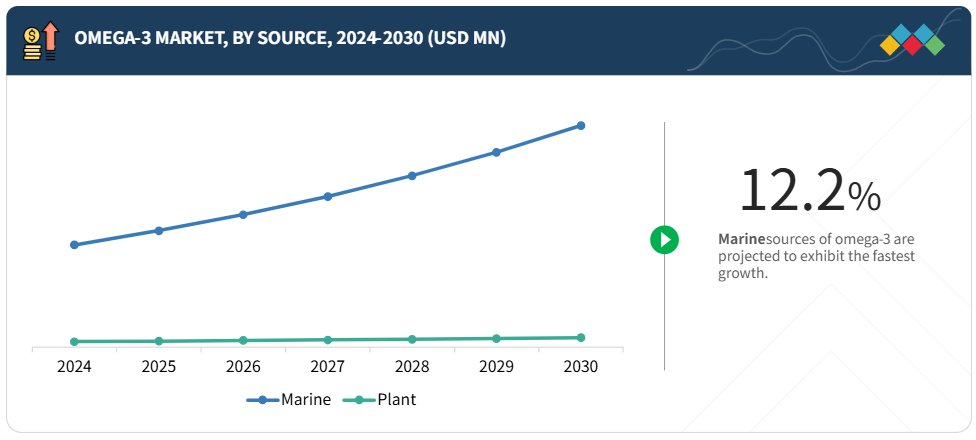Click the Plant marker at 2028
This screenshot has height=440, width=976.
[x=412, y=339]
